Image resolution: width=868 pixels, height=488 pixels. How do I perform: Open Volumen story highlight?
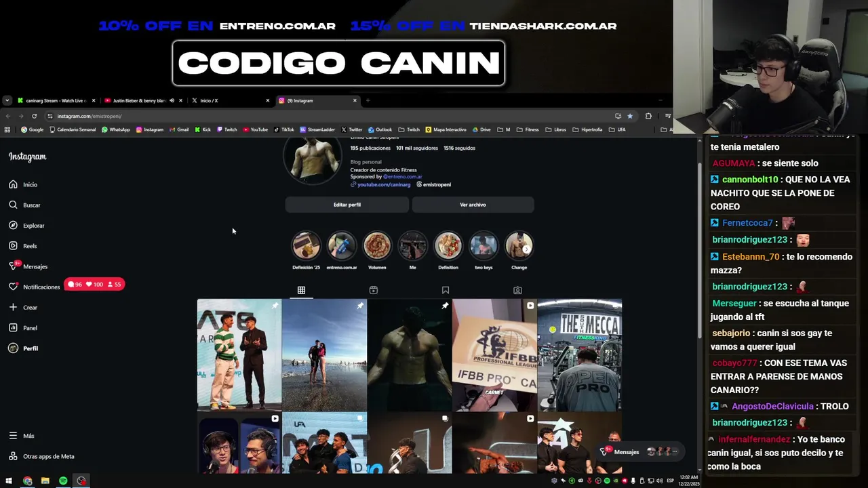pos(377,249)
